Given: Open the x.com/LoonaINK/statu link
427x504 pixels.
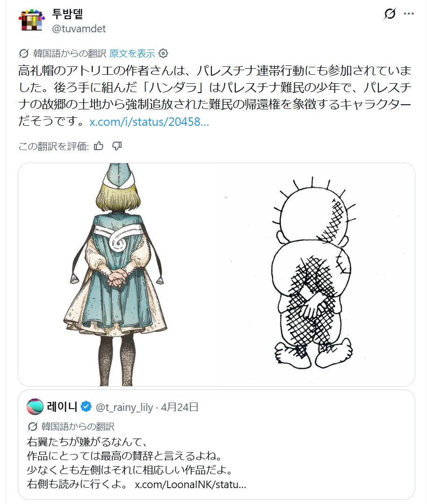Looking at the screenshot, I should point(190,484).
